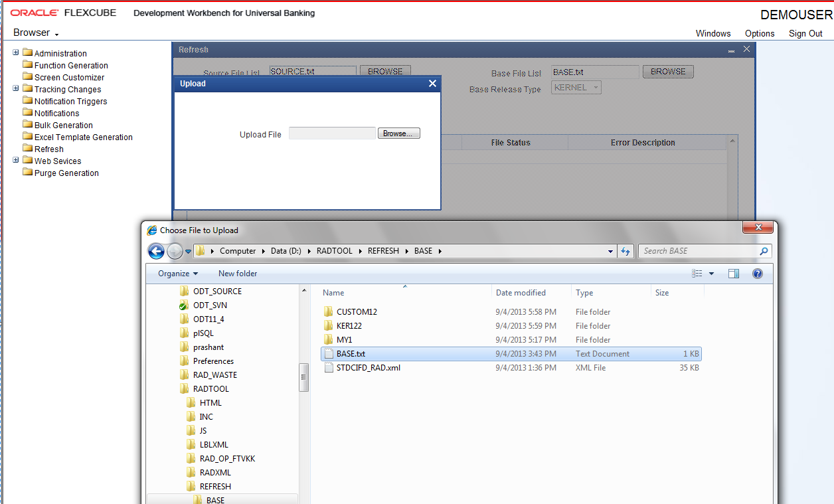Open the Organize menu

pyautogui.click(x=178, y=274)
